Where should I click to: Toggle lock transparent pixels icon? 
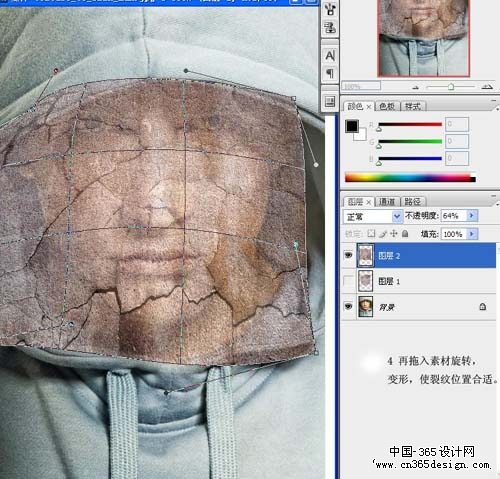371,233
